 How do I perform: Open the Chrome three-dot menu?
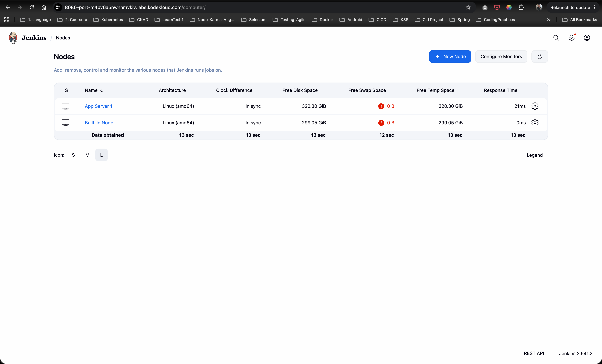[x=594, y=7]
